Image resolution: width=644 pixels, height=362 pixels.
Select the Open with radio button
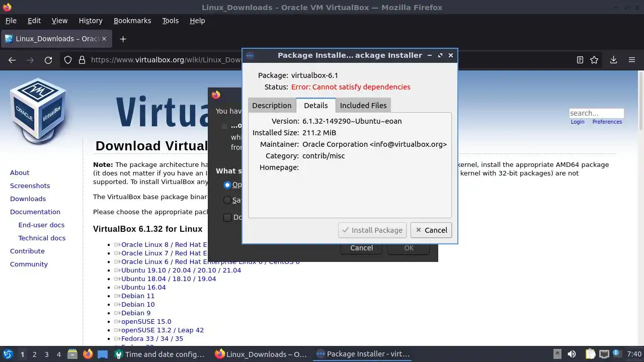[227, 185]
